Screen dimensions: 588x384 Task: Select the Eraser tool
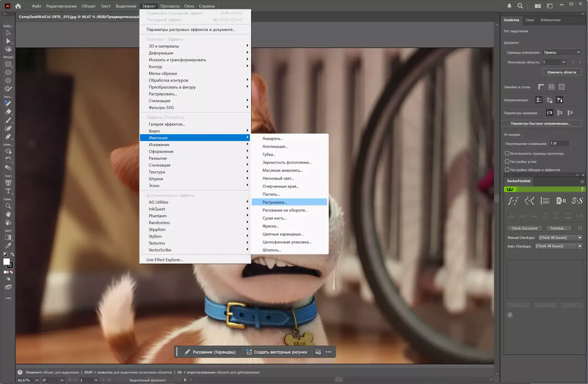click(x=8, y=112)
